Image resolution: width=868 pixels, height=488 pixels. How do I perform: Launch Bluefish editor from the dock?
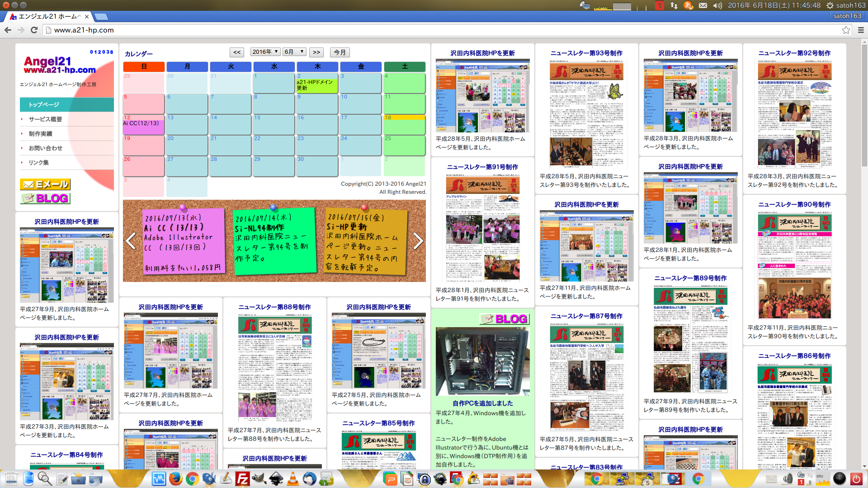(x=209, y=479)
